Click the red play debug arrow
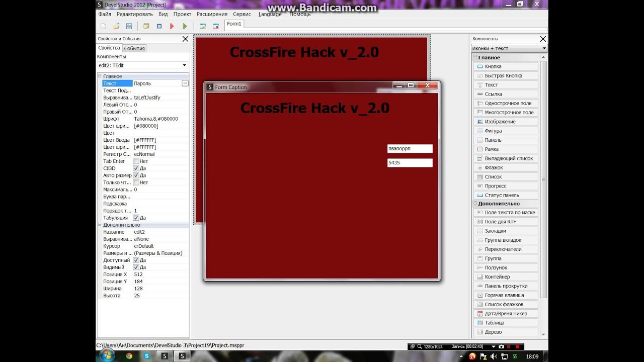Viewport: 644px width, 362px height. [x=172, y=26]
